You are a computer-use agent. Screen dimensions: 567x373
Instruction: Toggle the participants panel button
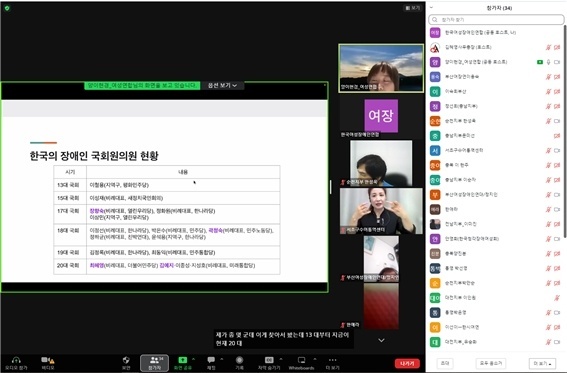154,363
